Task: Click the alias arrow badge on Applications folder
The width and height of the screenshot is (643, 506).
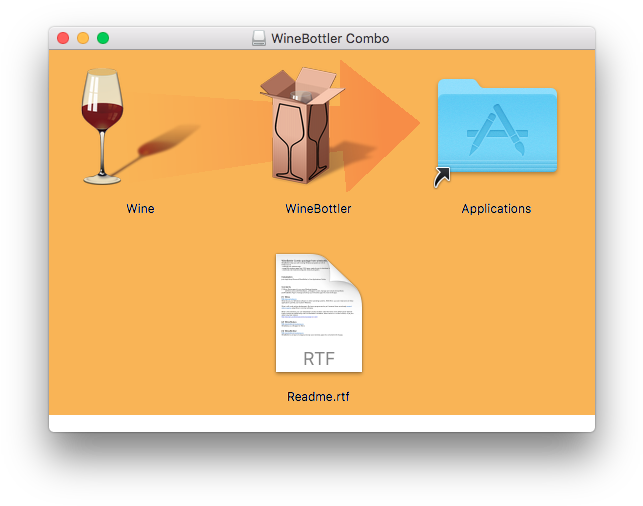Action: pyautogui.click(x=441, y=177)
